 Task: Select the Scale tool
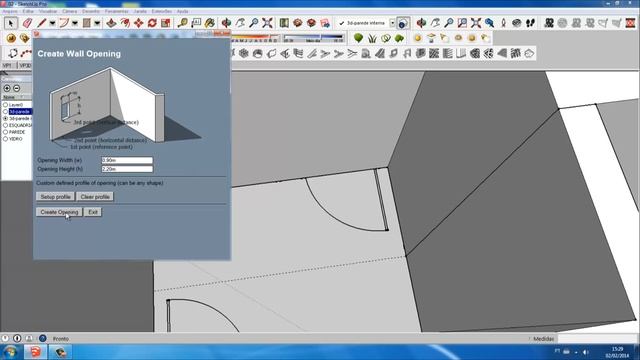pos(165,23)
